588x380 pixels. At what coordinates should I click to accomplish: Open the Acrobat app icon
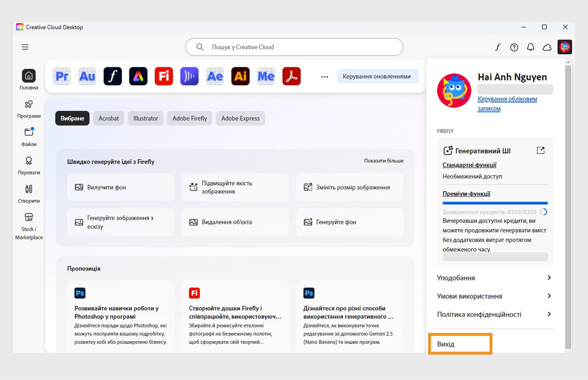coord(291,76)
